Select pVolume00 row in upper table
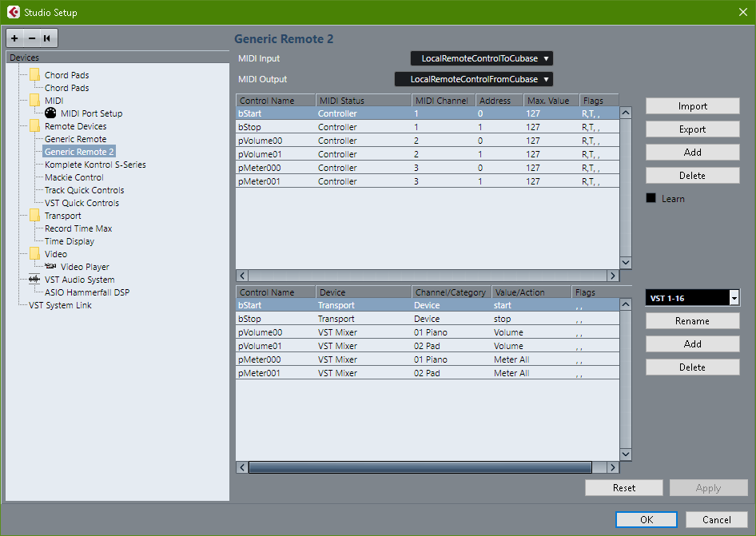 click(x=428, y=141)
